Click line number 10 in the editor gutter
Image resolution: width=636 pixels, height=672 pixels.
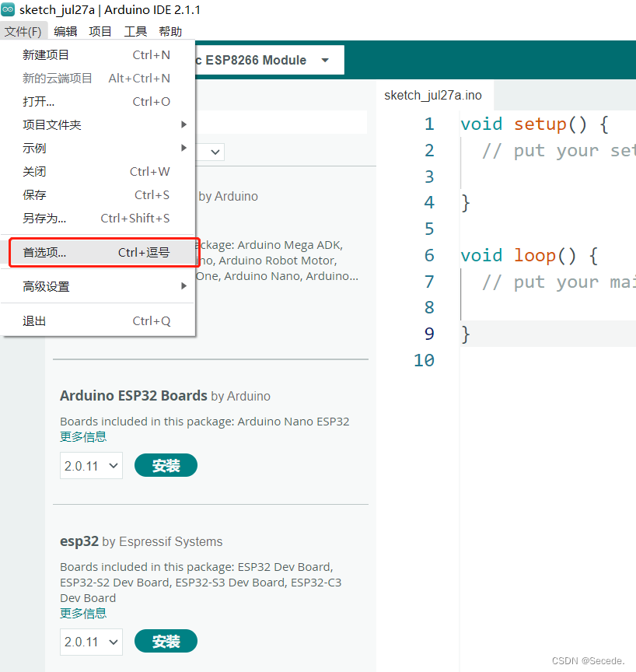click(424, 360)
